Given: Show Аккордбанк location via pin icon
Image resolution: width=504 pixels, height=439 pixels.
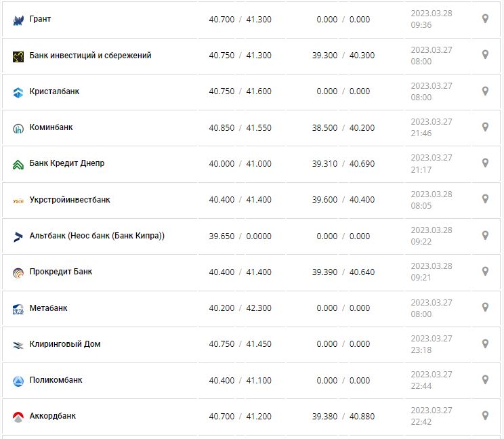Looking at the screenshot, I should click(x=485, y=415).
